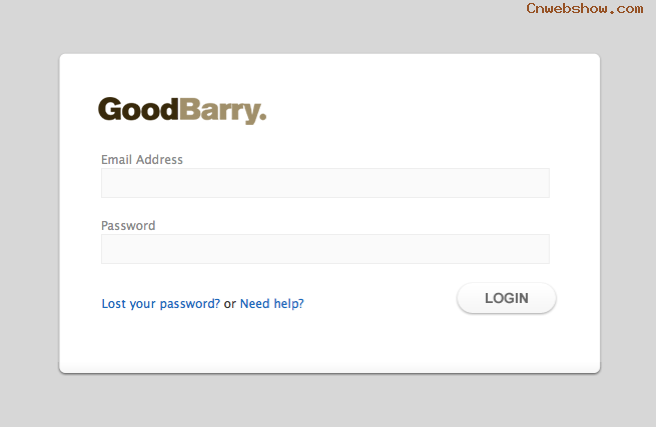Click the empty white area below the LOGIN button

coord(506,341)
